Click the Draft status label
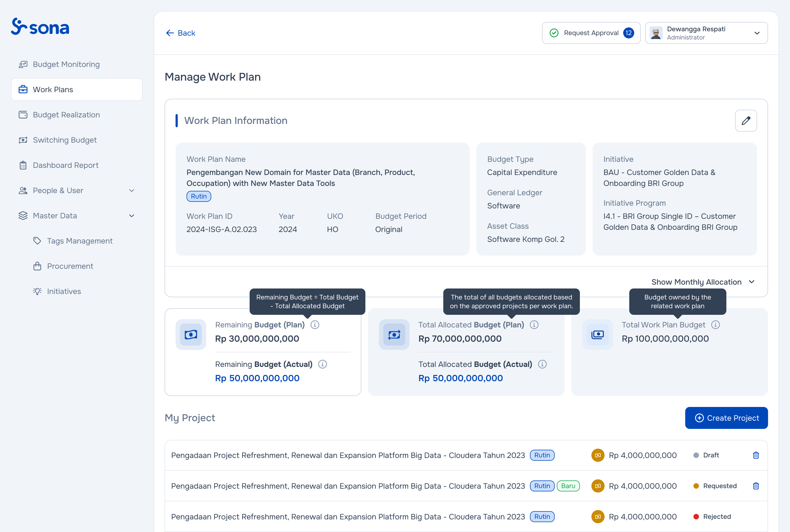 (x=711, y=455)
